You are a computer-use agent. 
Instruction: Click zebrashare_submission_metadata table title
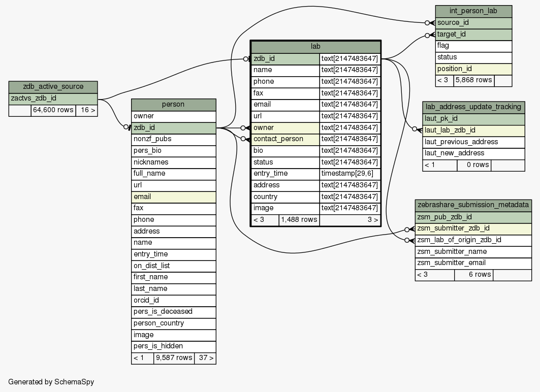[x=473, y=205]
